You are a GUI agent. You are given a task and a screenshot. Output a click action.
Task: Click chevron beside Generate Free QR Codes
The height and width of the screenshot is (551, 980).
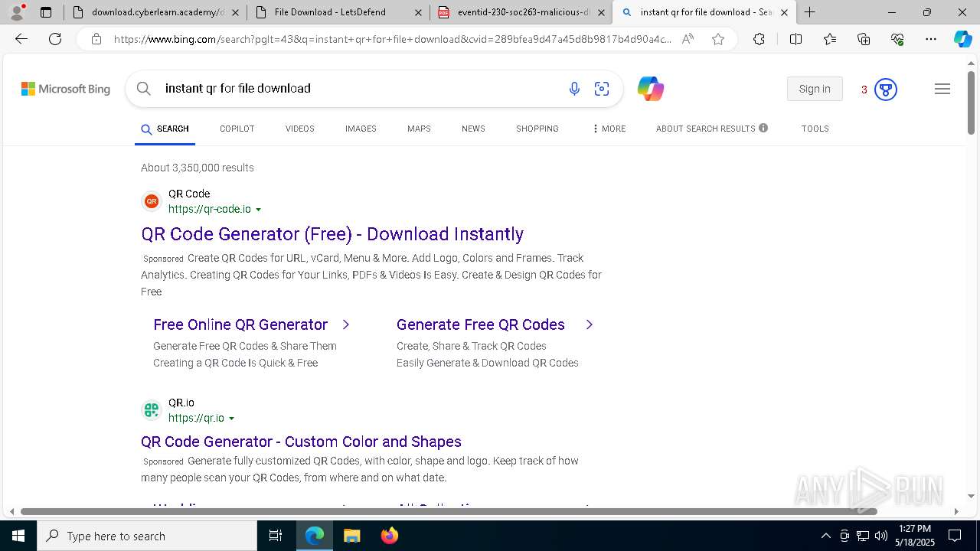590,324
